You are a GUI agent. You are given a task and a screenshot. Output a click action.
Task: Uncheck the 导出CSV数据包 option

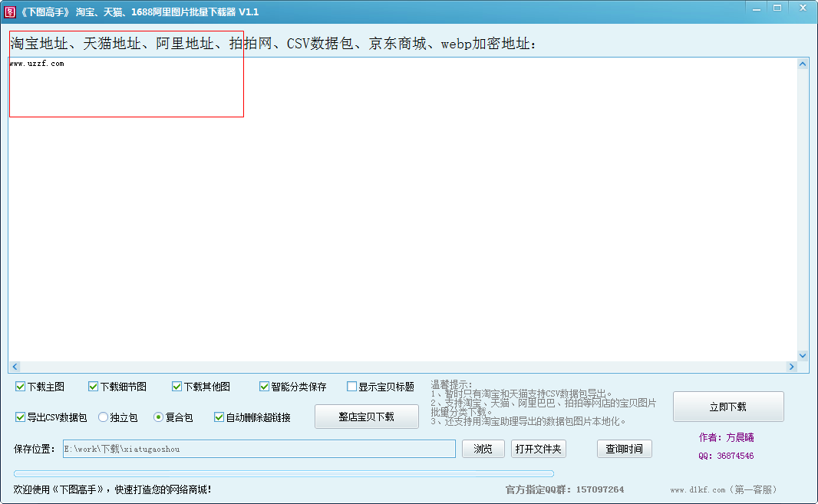19,417
